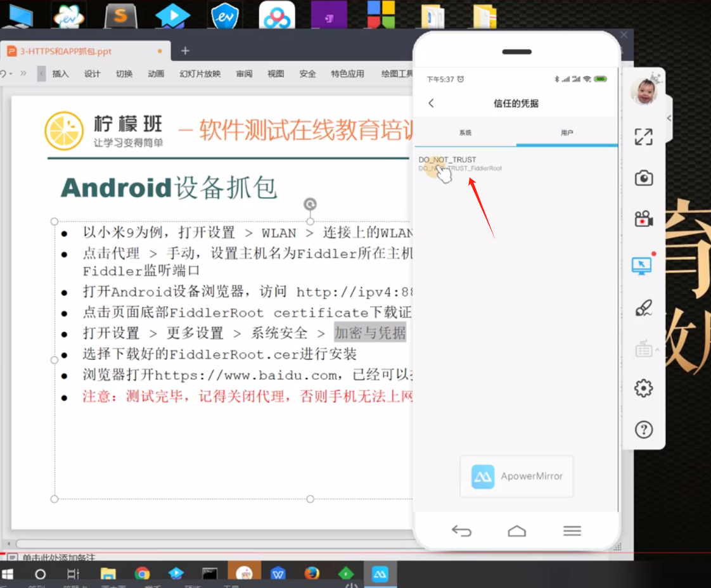Open the 审阅 ribbon menu
This screenshot has height=588, width=711.
tap(244, 74)
